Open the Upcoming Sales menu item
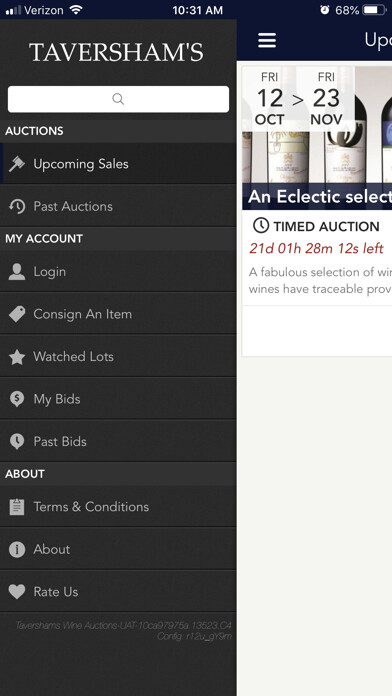The height and width of the screenshot is (696, 392). (x=118, y=164)
